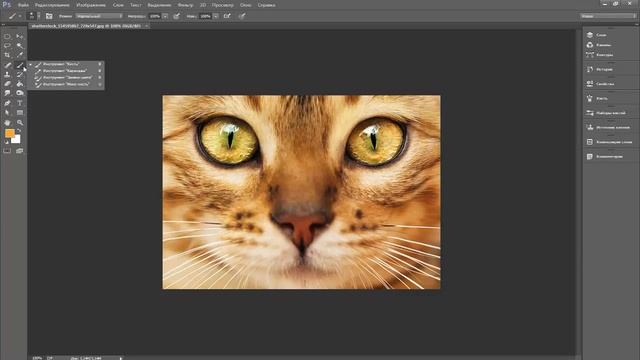The width and height of the screenshot is (640, 360).
Task: Open the Окно menu
Action: pos(245,5)
